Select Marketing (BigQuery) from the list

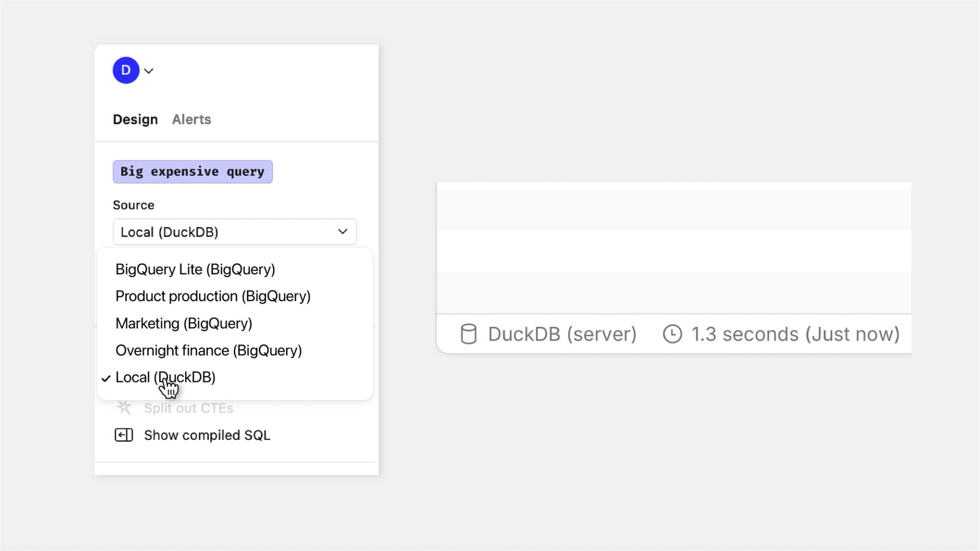[x=184, y=323]
